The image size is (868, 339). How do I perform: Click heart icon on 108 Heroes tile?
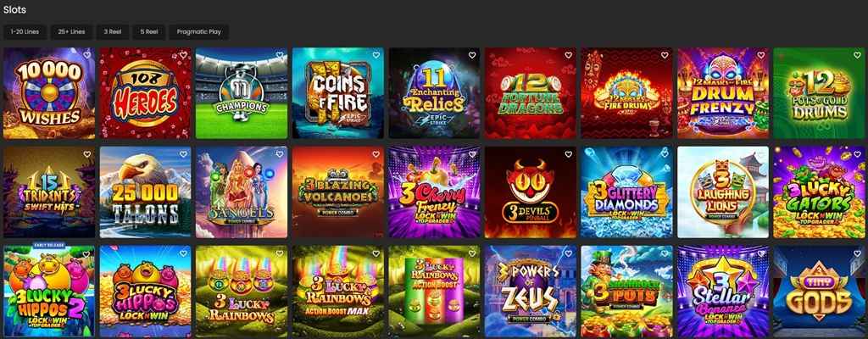coord(183,55)
